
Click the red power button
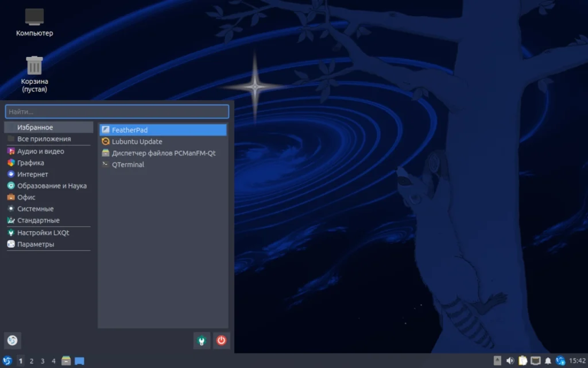[221, 340]
